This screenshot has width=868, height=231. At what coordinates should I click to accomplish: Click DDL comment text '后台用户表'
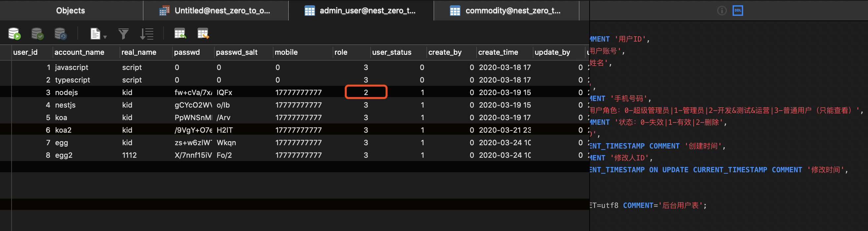pos(681,205)
